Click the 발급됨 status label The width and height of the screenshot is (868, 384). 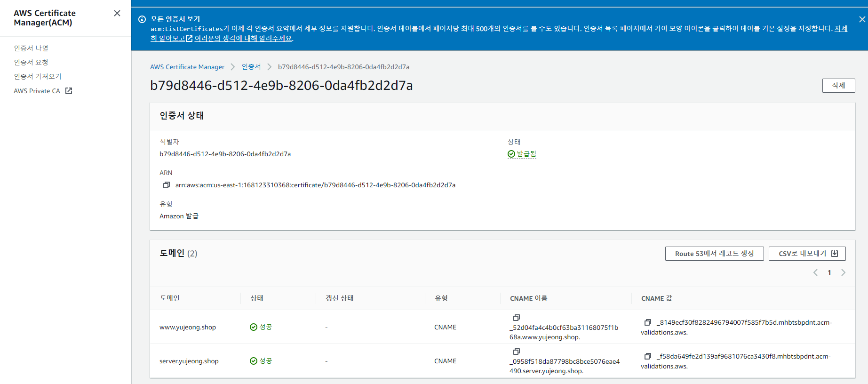[526, 154]
